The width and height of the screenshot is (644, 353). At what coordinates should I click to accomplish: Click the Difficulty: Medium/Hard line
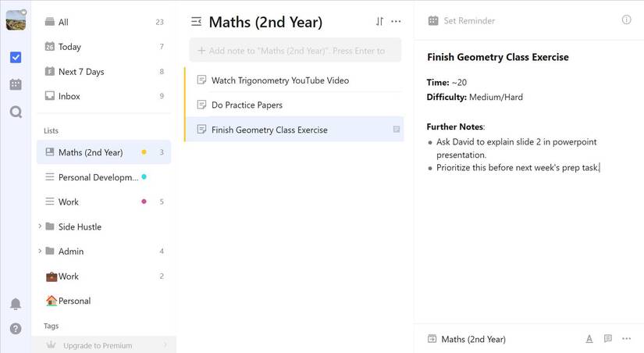click(x=475, y=98)
